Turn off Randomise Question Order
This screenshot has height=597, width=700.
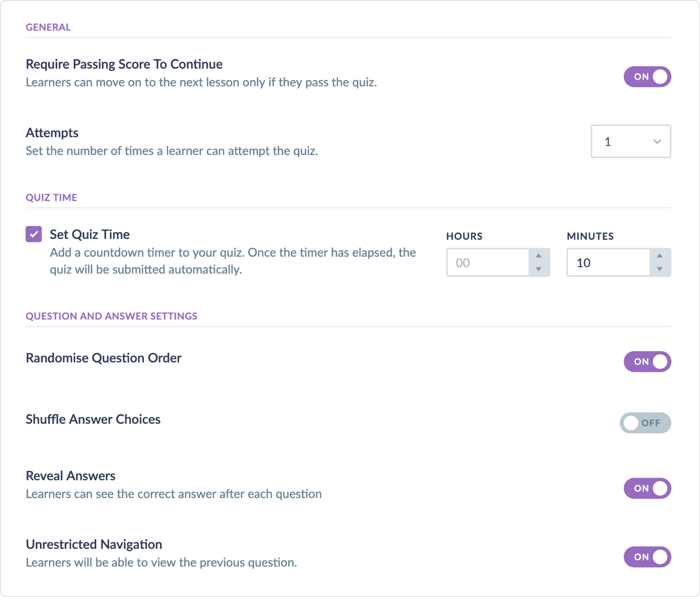click(x=647, y=362)
